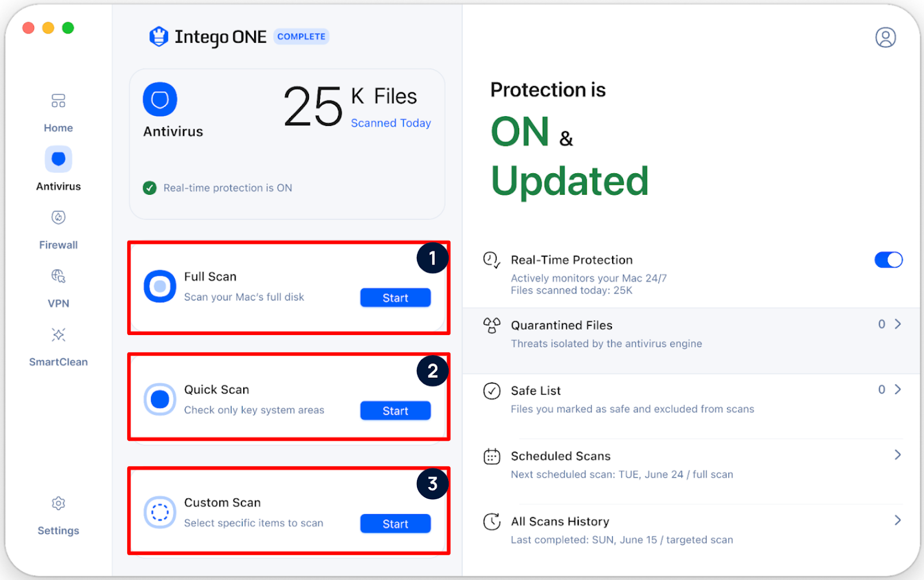Open the Settings label in sidebar
The height and width of the screenshot is (580, 924).
pyautogui.click(x=58, y=530)
